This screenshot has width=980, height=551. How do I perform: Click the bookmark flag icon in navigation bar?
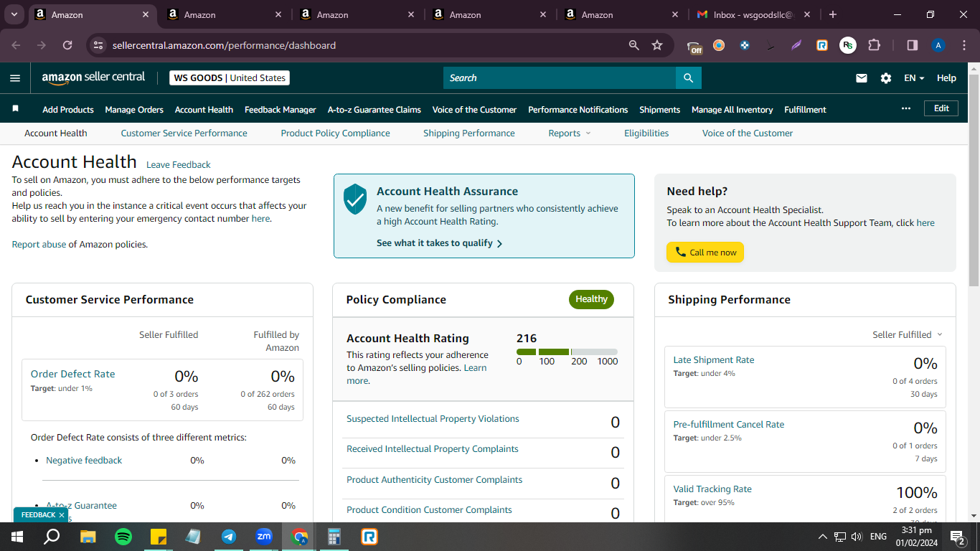[16, 109]
